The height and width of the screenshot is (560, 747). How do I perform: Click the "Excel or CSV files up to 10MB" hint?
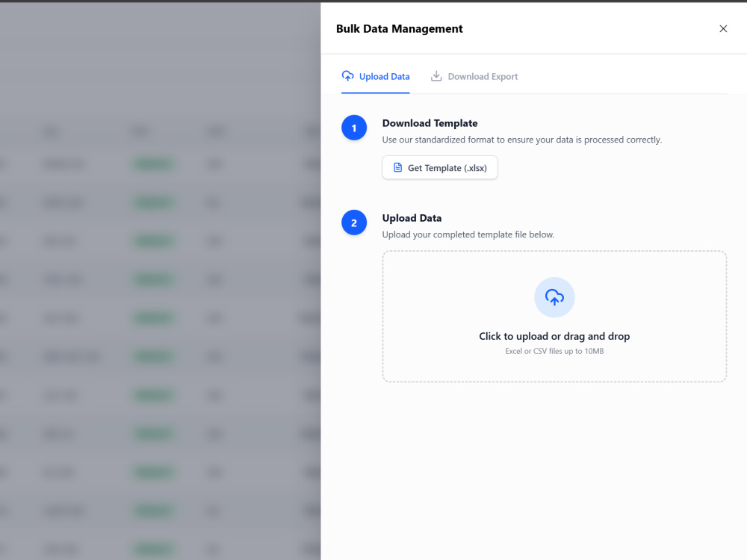click(x=554, y=351)
